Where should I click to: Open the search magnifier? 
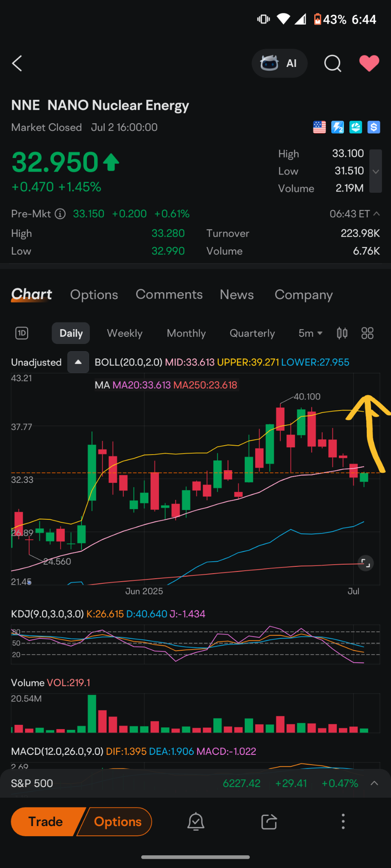tap(333, 64)
